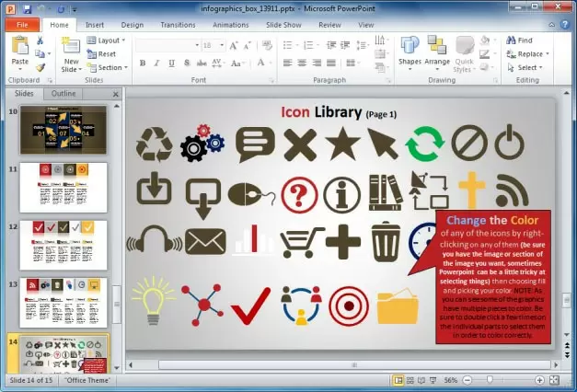Toggle Italic formatting
577x392 pixels.
point(158,63)
